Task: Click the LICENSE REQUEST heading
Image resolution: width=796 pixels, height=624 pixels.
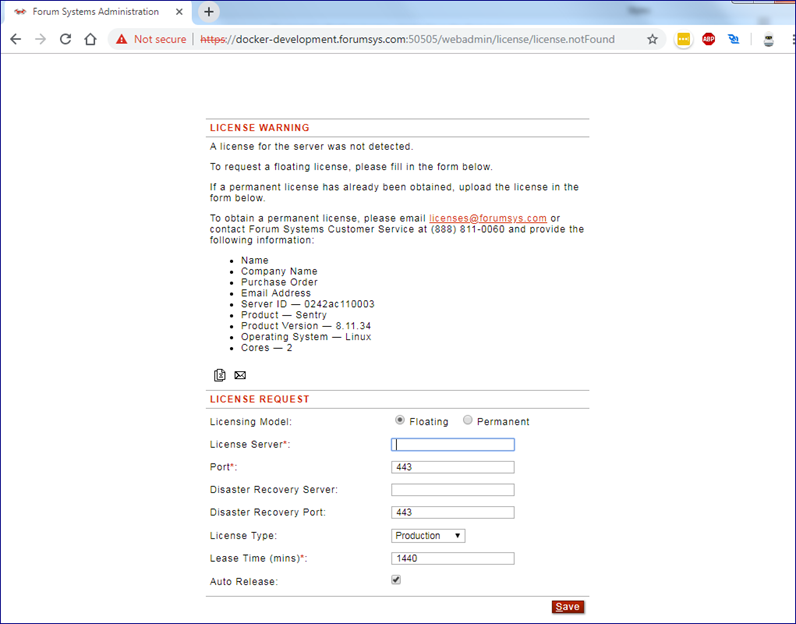Action: tap(259, 399)
